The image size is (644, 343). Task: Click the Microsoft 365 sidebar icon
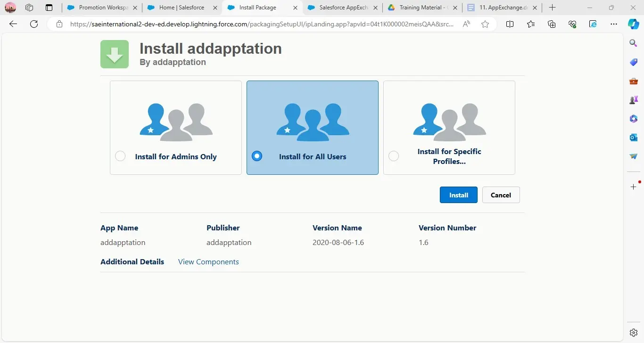coord(634,119)
